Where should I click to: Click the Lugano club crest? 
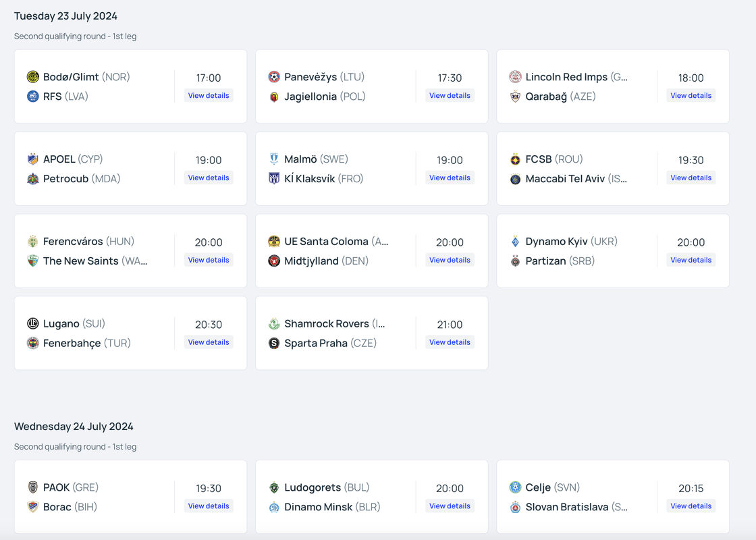click(x=33, y=323)
